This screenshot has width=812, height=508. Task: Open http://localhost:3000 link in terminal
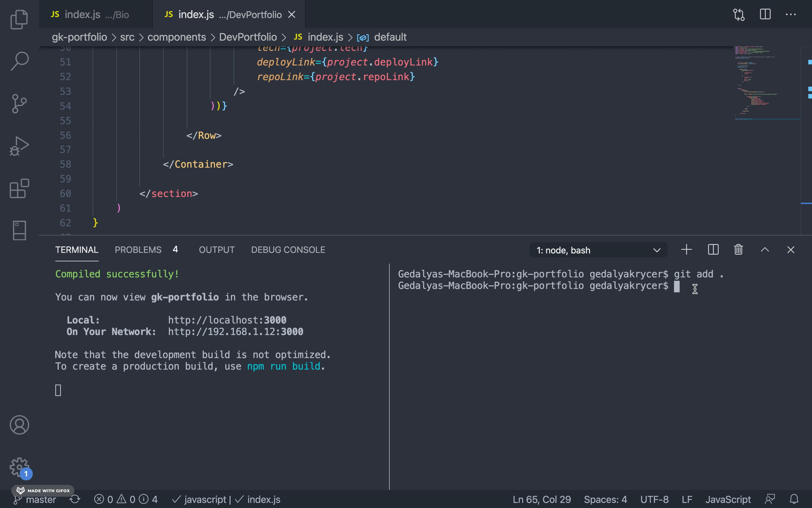coord(227,320)
